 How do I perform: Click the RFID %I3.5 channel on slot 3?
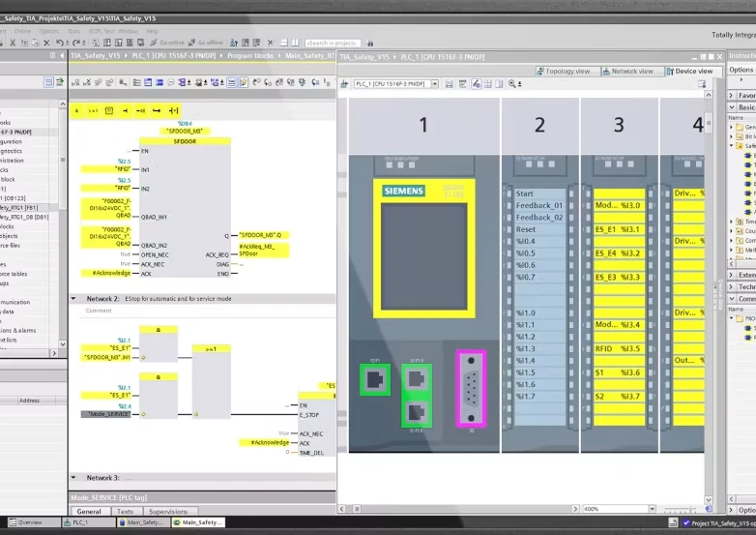click(619, 349)
